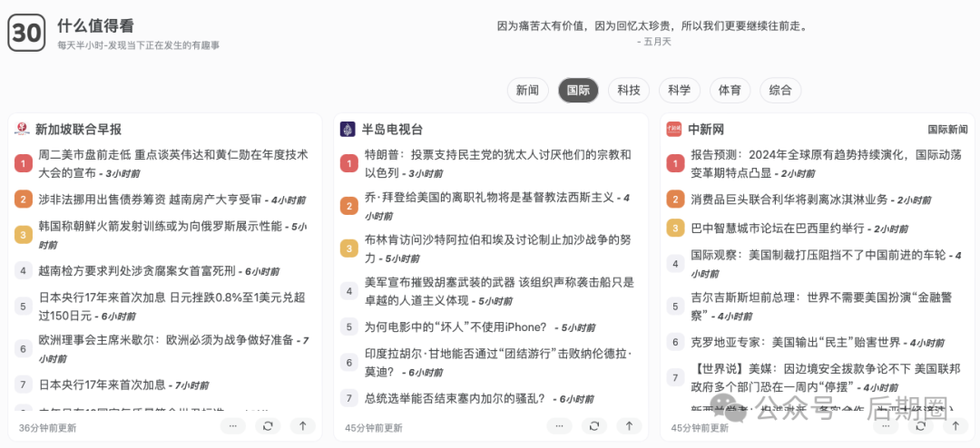Open more options on 新加坡联合早报 card
Viewport: 980px width, 448px height.
click(x=233, y=425)
